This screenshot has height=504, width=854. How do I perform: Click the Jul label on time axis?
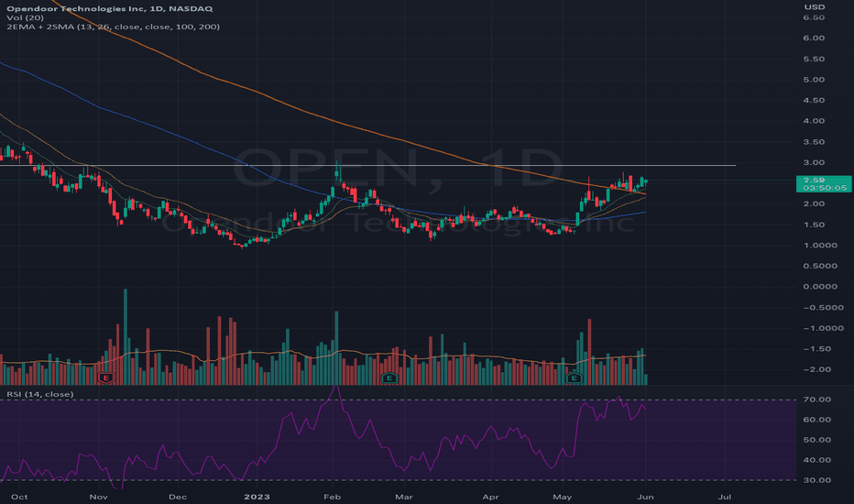(725, 497)
